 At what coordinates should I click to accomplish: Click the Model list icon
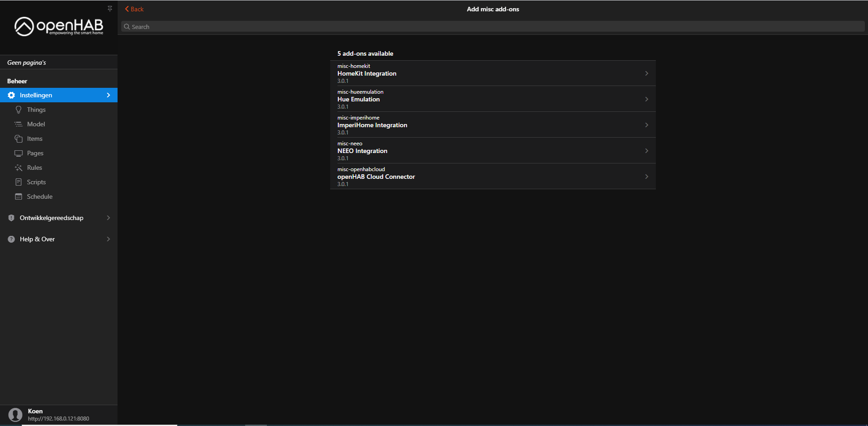19,124
